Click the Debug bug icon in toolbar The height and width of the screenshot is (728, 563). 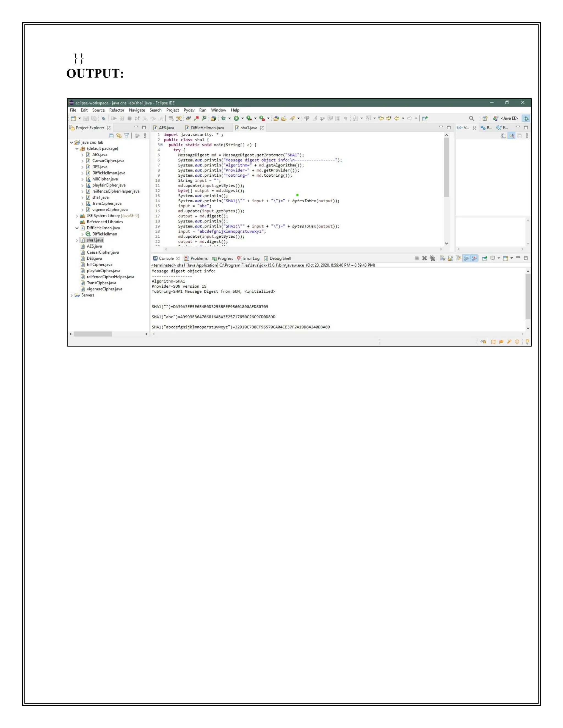[x=224, y=118]
